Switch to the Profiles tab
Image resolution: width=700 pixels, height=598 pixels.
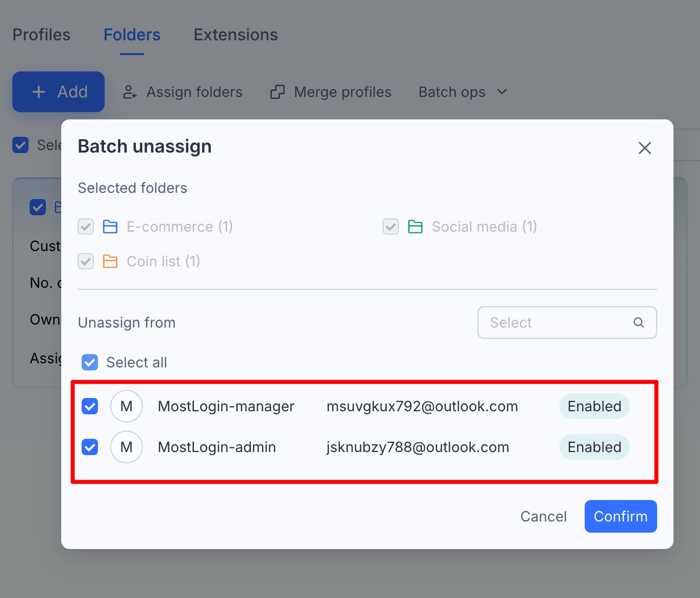[x=41, y=35]
